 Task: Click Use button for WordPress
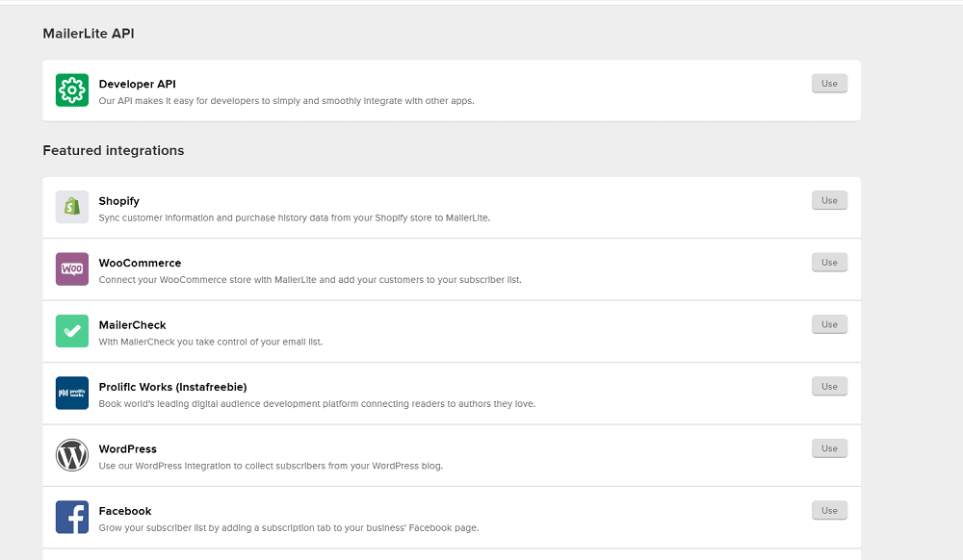(829, 448)
